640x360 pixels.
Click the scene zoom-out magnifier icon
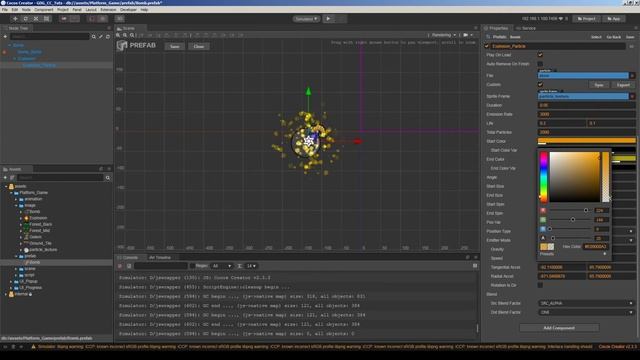coord(125,35)
